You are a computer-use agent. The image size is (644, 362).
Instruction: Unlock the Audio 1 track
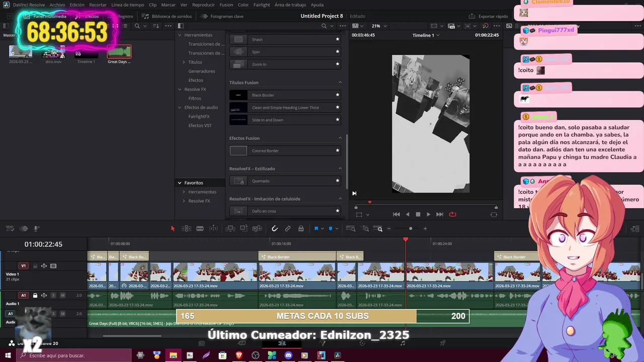[35, 295]
